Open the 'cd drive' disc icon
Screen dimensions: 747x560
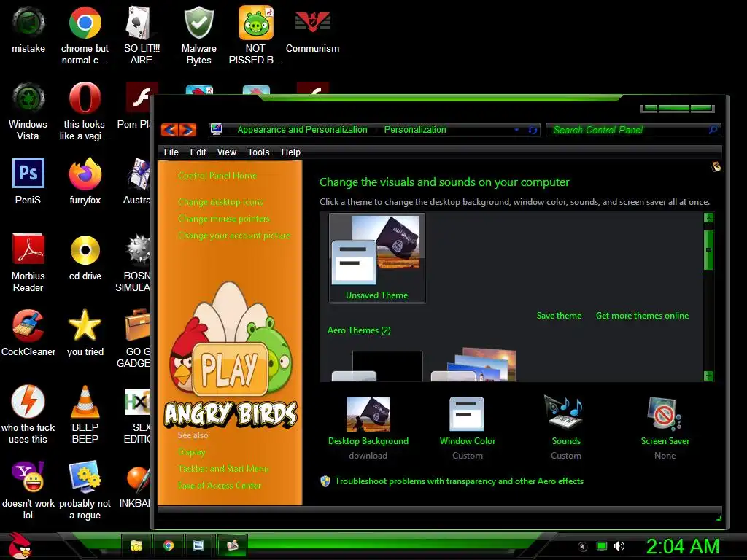coord(85,257)
